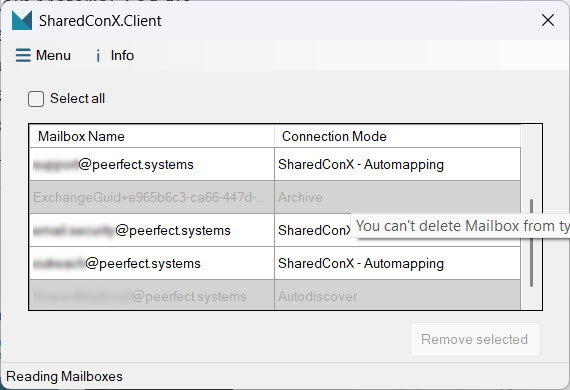This screenshot has width=570, height=390.
Task: Click the SharedConX.Client app logo icon
Action: pos(22,21)
